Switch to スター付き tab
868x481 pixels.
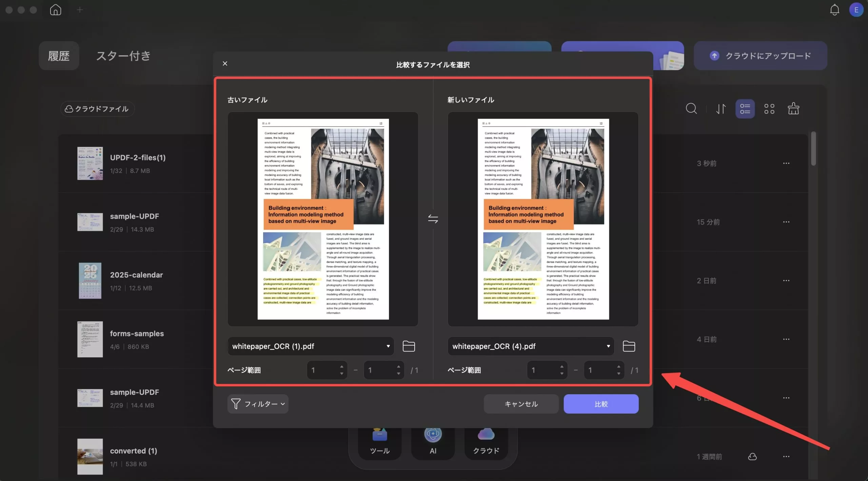click(x=123, y=56)
